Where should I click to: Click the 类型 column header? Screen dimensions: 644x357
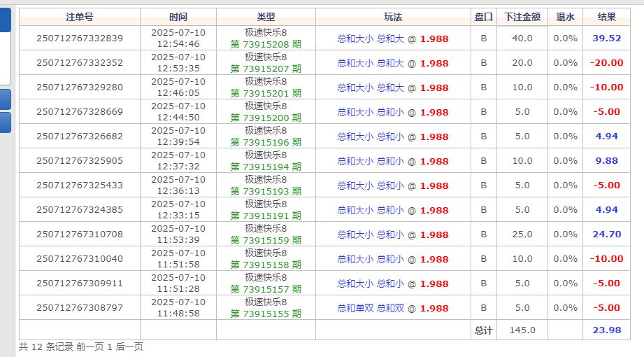pos(266,17)
